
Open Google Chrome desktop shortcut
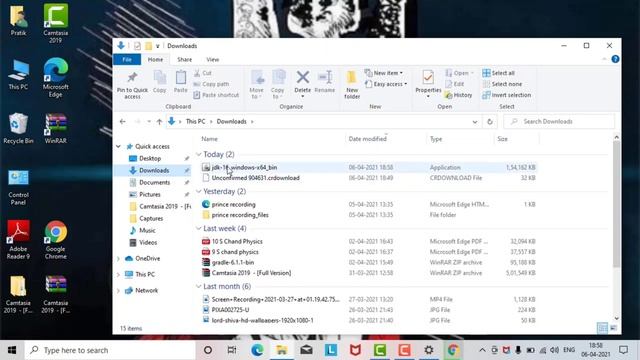click(56, 240)
